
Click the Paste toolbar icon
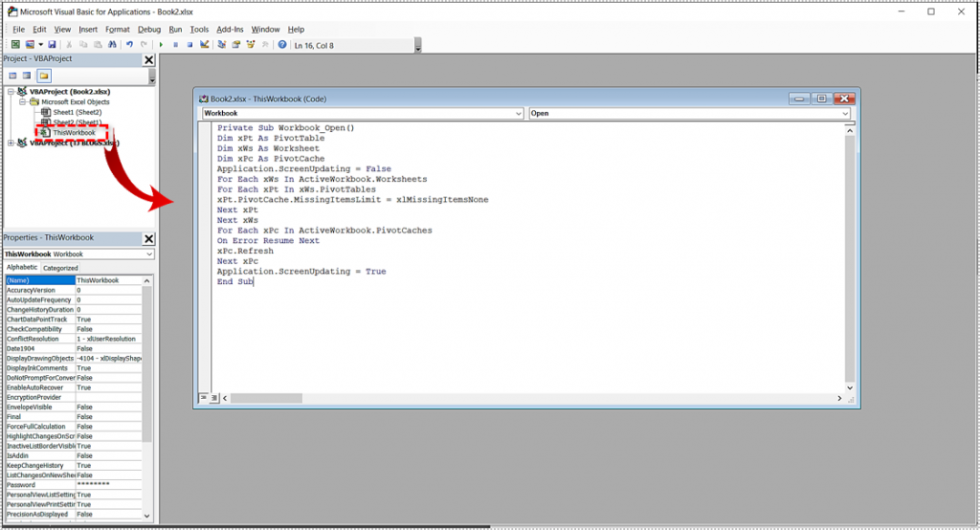98,45
